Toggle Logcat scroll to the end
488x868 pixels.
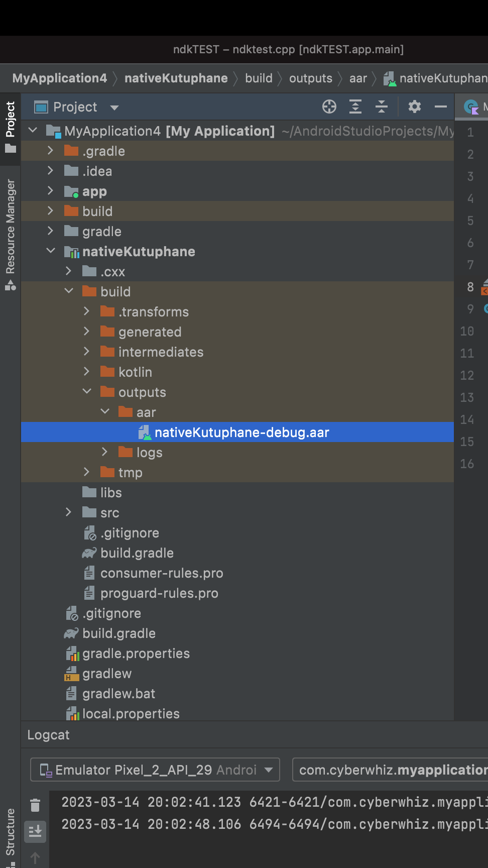pos(35,831)
